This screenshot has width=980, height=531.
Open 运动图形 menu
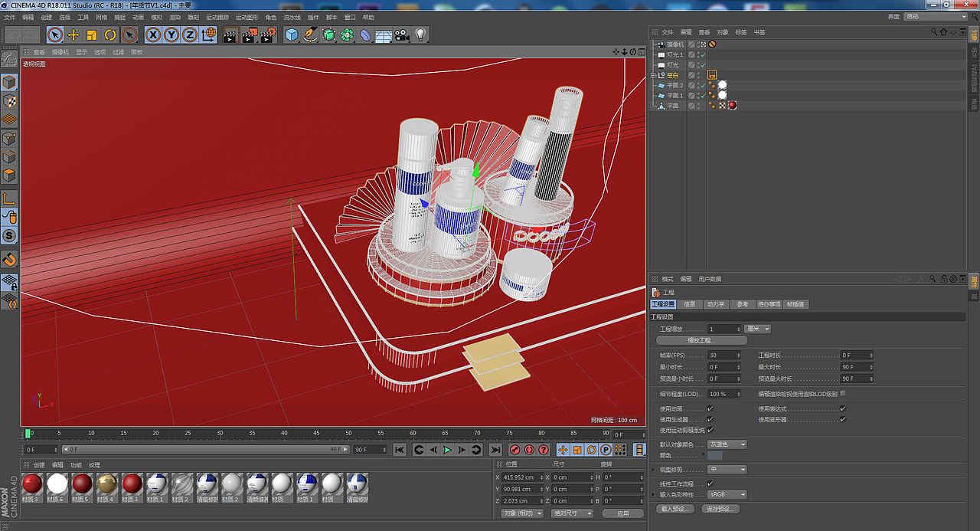247,17
